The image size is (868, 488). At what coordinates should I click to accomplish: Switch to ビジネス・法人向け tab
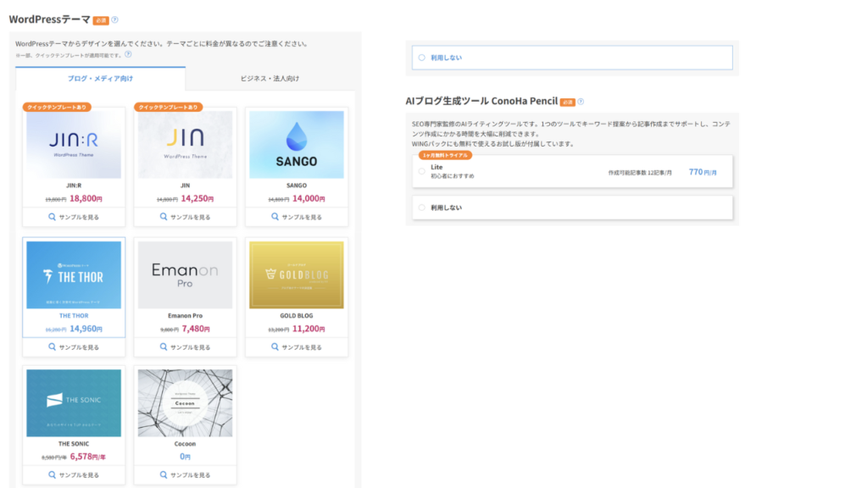pos(269,79)
